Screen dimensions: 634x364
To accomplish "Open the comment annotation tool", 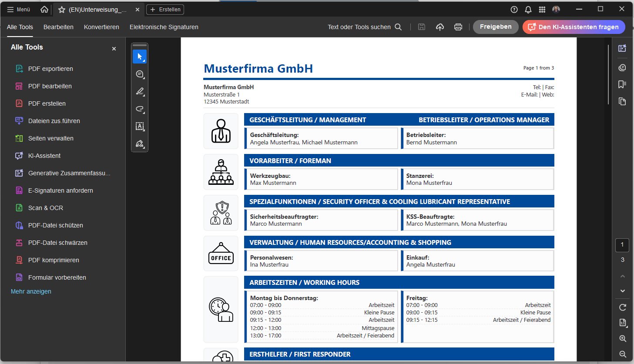I will [x=140, y=74].
